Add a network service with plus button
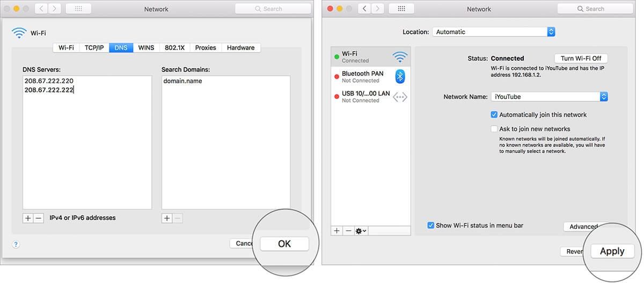The width and height of the screenshot is (644, 283). coord(336,230)
